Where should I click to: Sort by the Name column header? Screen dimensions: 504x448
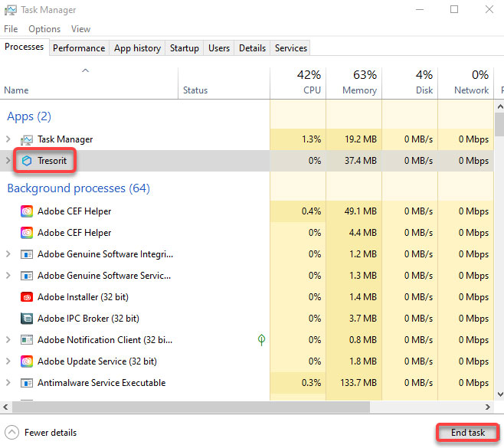coord(89,83)
